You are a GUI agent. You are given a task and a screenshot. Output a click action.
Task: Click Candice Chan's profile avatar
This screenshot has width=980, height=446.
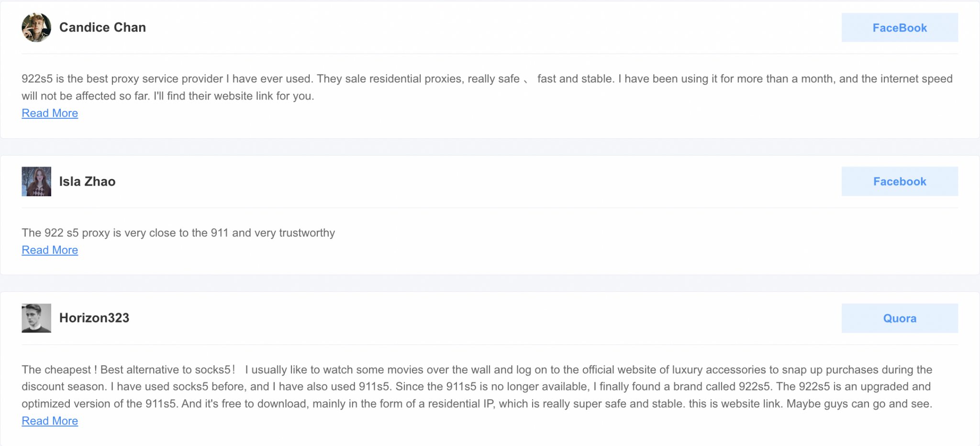[x=36, y=27]
